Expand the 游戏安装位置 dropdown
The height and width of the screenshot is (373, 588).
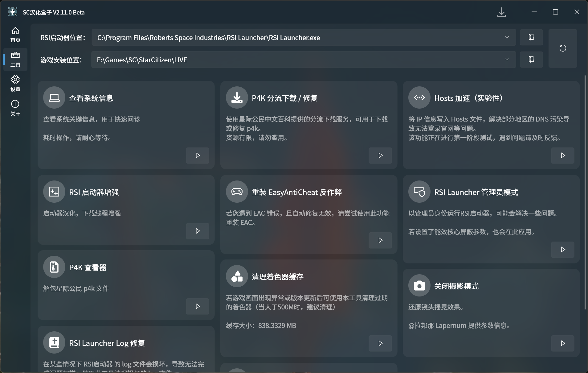pos(507,60)
